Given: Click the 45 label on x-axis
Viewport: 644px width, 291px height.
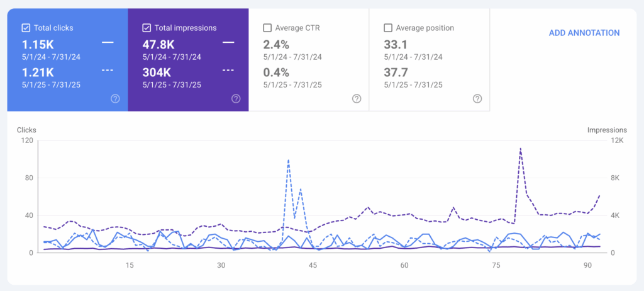Looking at the screenshot, I should pos(313,265).
